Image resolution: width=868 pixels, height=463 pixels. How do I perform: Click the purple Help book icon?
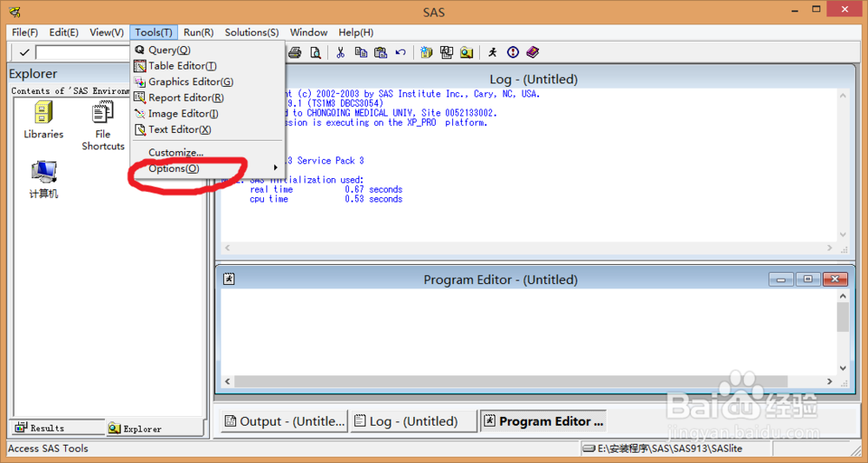[533, 52]
